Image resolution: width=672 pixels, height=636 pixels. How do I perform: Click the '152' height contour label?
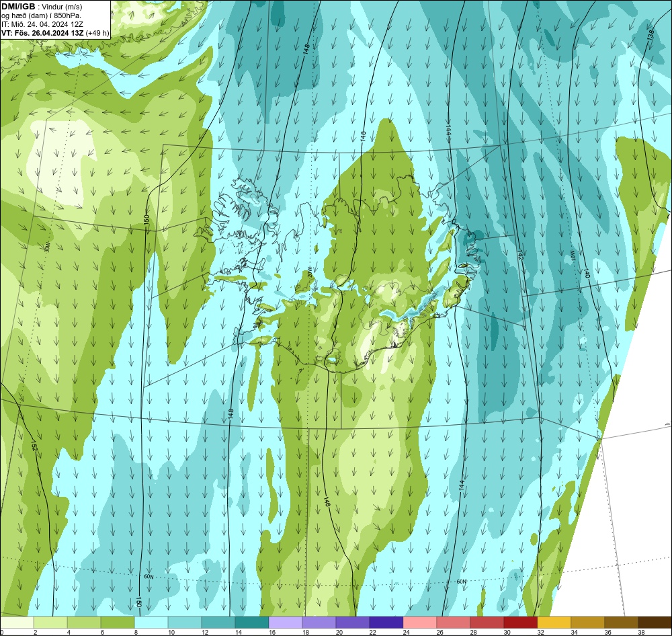tap(35, 446)
